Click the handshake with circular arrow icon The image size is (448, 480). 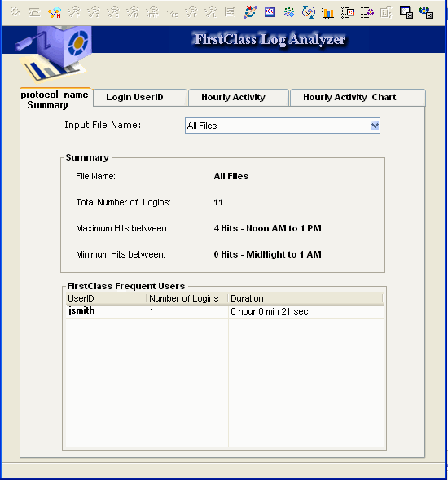pos(250,12)
